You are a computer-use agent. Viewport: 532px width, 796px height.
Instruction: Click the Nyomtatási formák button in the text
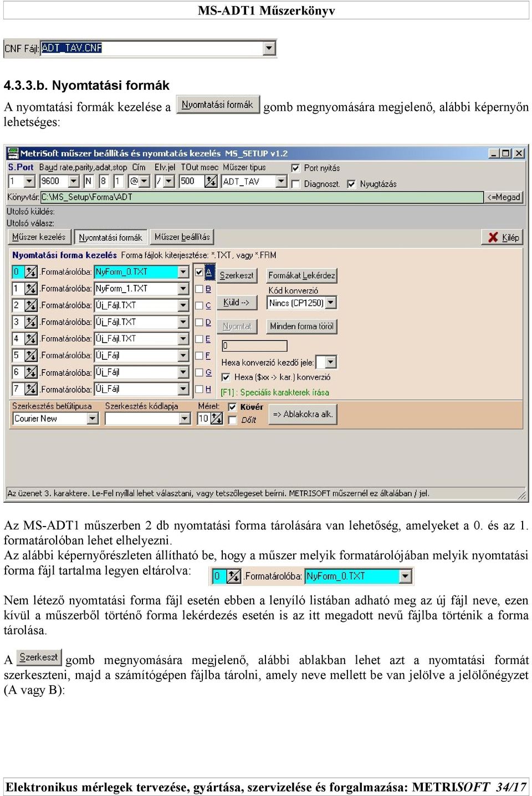pyautogui.click(x=218, y=105)
